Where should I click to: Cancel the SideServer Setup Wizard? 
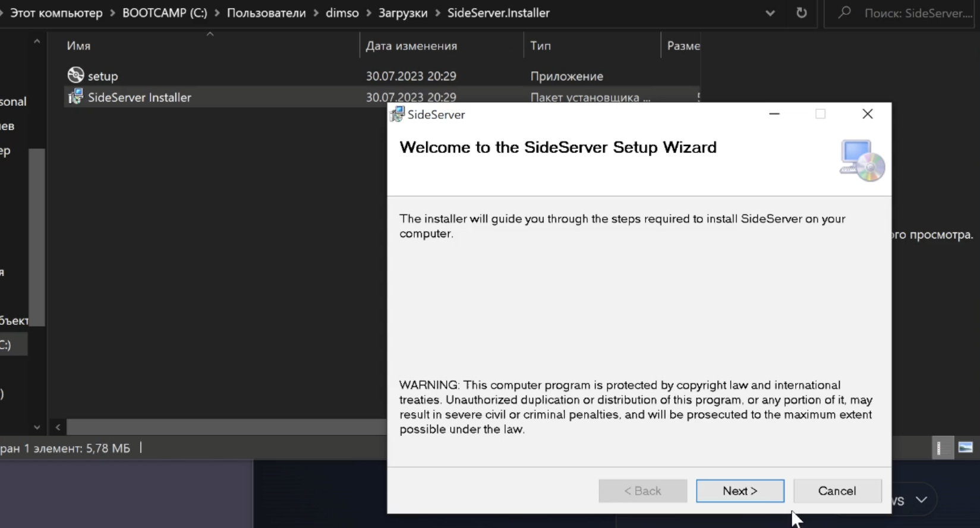pyautogui.click(x=837, y=491)
